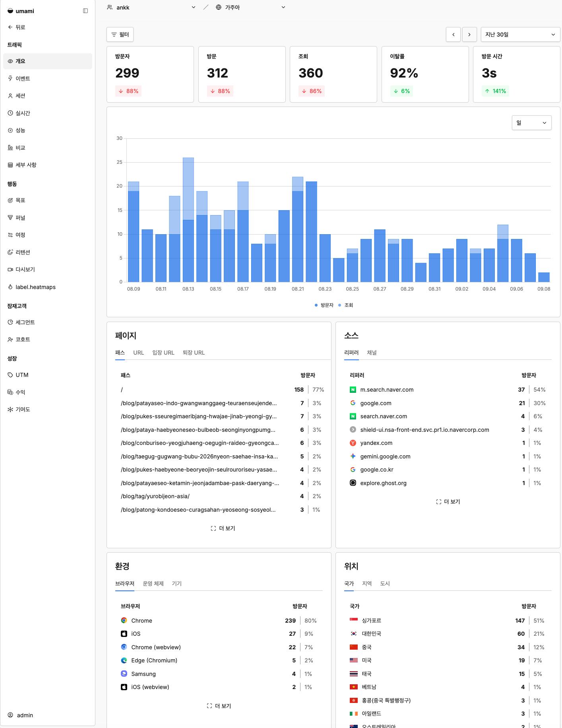Open the 가주아 website selector dropdown
This screenshot has height=728, width=562.
(x=251, y=7)
